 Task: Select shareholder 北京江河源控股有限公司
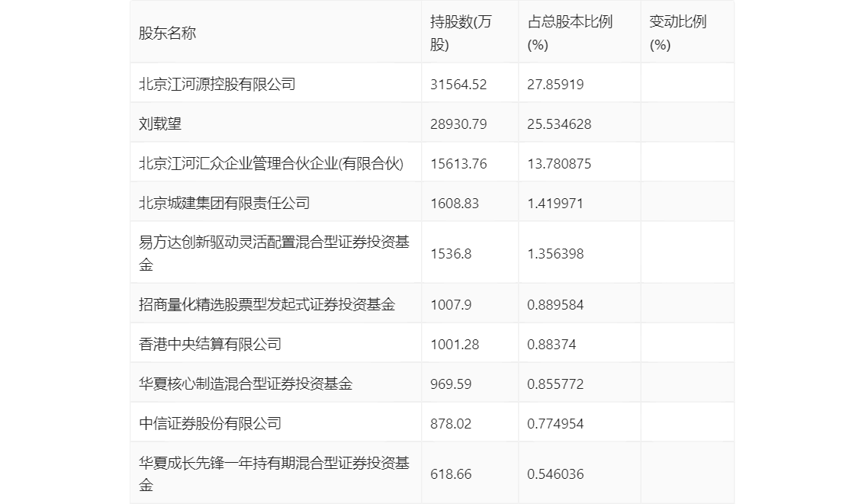pyautogui.click(x=217, y=85)
